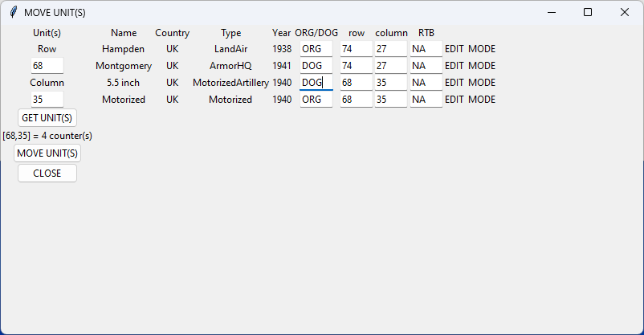Edit row field for 5.5 inch unit
644x335 pixels.
pyautogui.click(x=356, y=83)
